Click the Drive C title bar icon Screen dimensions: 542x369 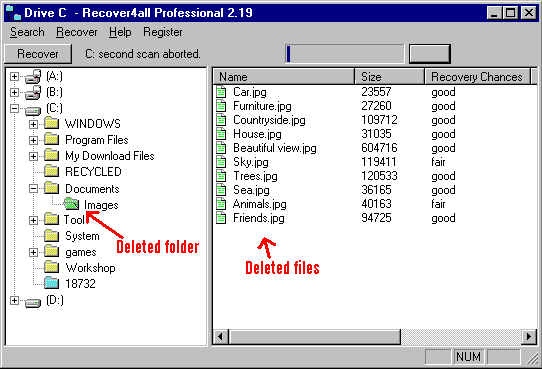click(x=13, y=13)
